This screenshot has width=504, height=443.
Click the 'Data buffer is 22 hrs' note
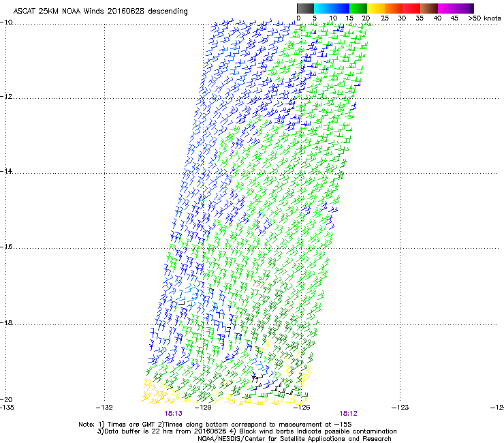point(247,431)
